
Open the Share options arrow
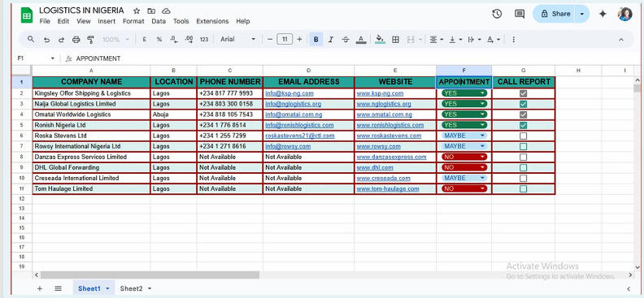click(581, 14)
